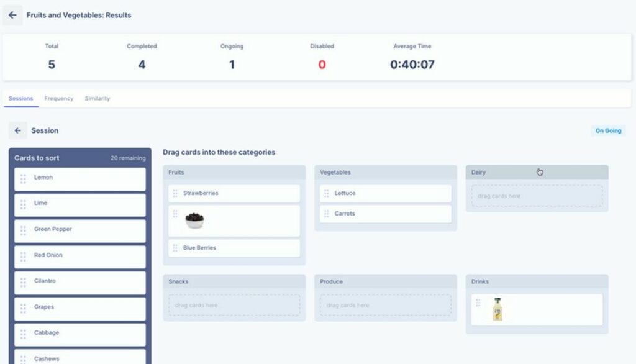Viewport: 636px width, 364px height.
Task: Switch to the Frequency tab
Action: click(x=59, y=98)
